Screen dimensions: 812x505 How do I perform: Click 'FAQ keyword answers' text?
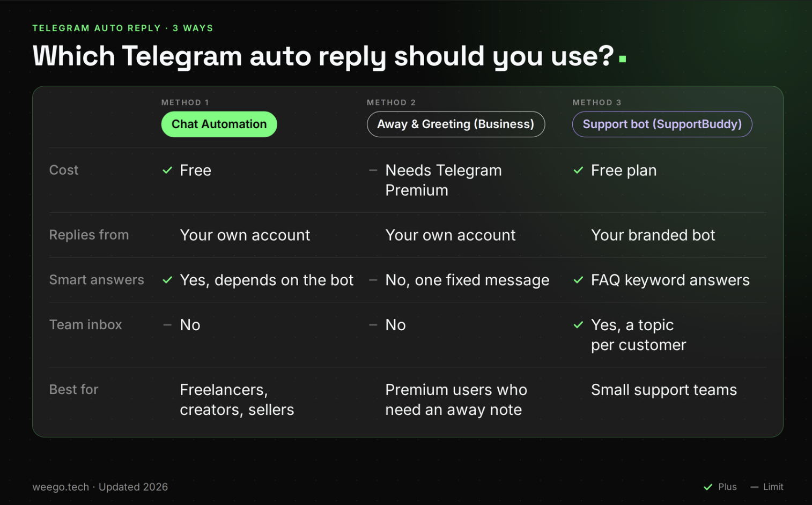pyautogui.click(x=670, y=280)
